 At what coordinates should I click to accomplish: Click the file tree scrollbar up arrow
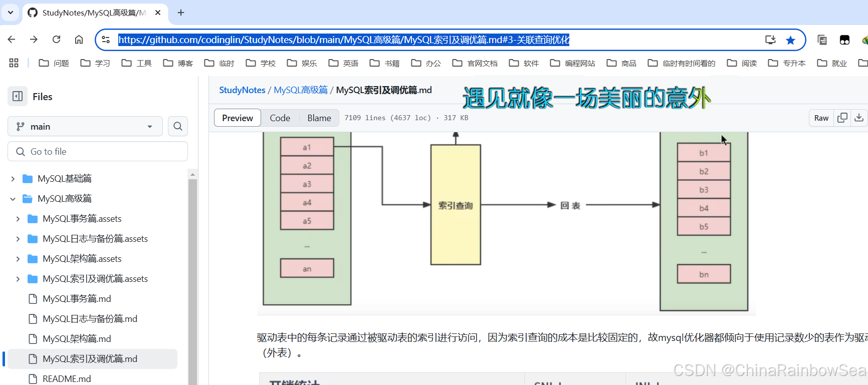(x=192, y=175)
